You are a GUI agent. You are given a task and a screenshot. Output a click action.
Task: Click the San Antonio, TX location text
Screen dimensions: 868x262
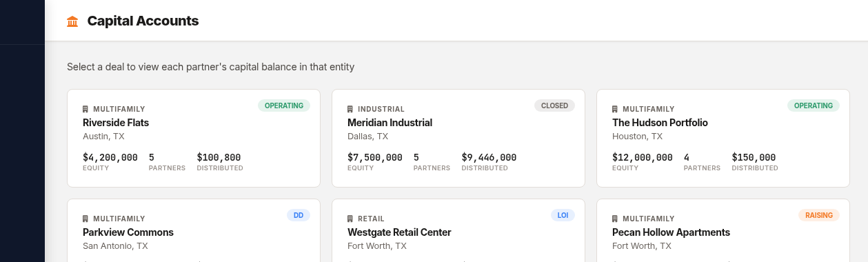115,246
